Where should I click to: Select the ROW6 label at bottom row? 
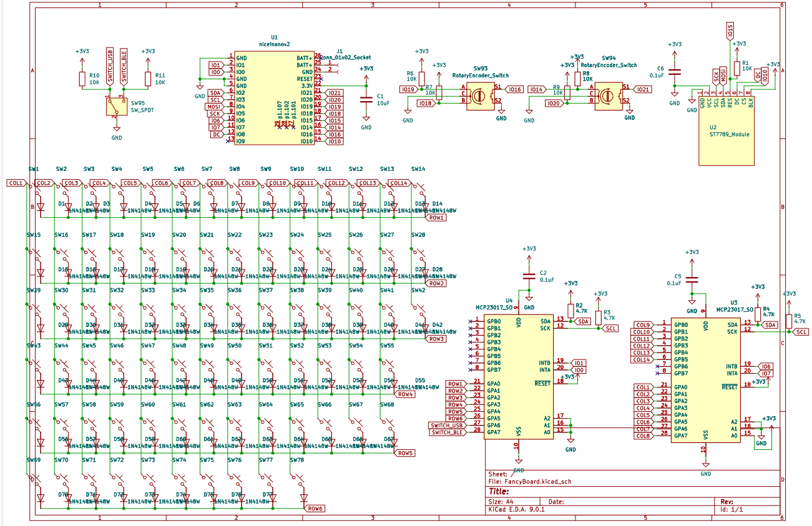(315, 508)
